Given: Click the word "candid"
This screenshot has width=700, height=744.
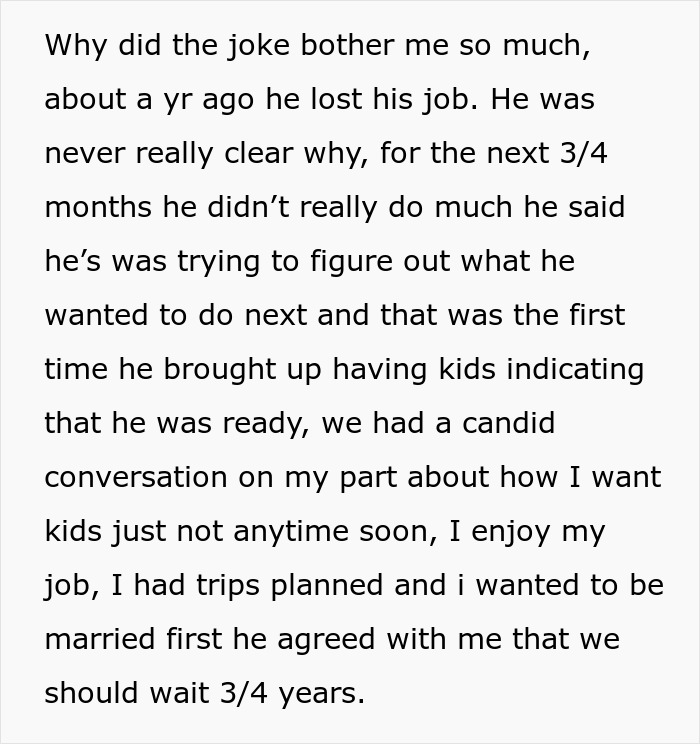Looking at the screenshot, I should pyautogui.click(x=508, y=422).
